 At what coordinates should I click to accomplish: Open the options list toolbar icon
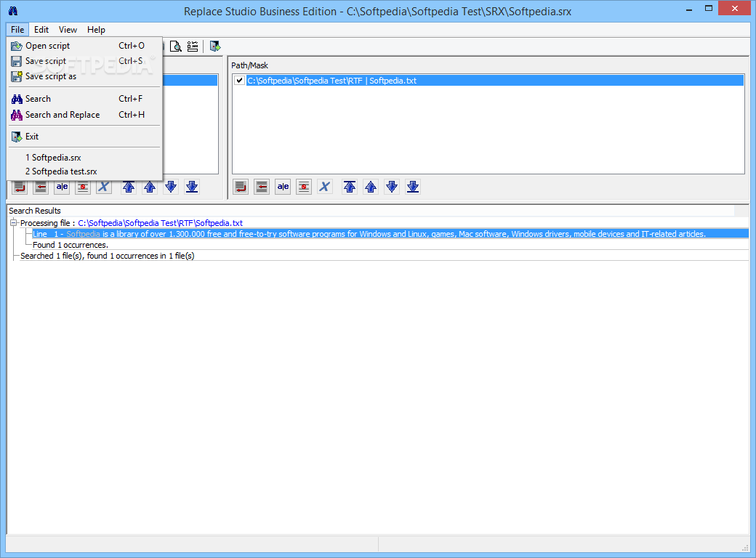click(193, 46)
